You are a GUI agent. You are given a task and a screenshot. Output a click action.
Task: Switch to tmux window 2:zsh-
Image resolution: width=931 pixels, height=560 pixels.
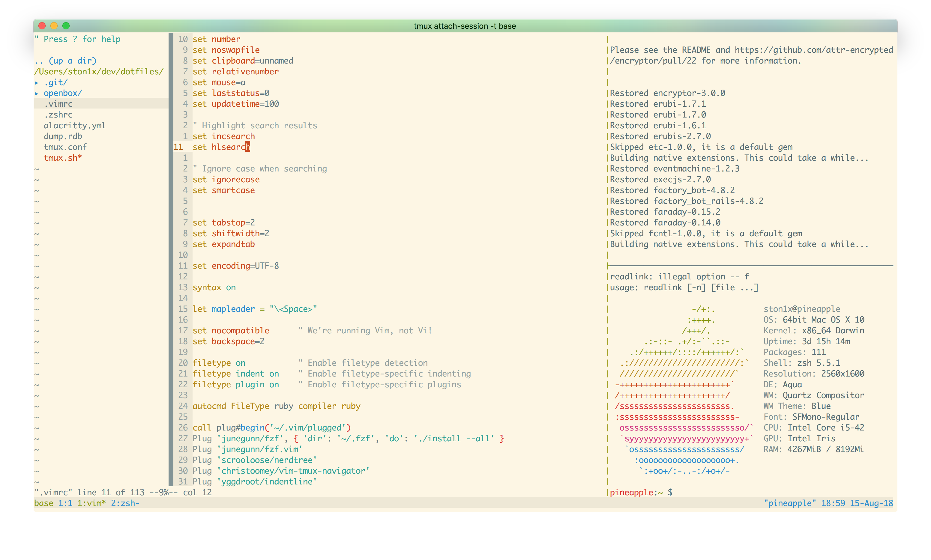click(x=125, y=503)
